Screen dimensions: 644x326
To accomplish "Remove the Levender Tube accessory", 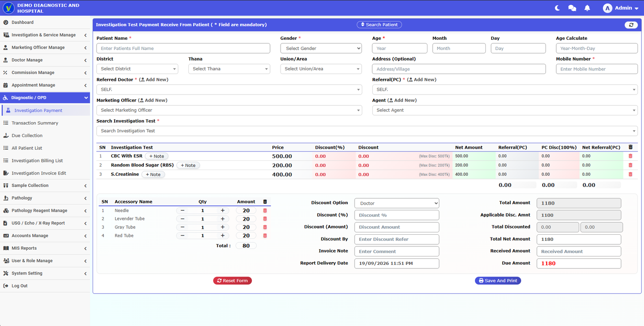I will pyautogui.click(x=265, y=219).
